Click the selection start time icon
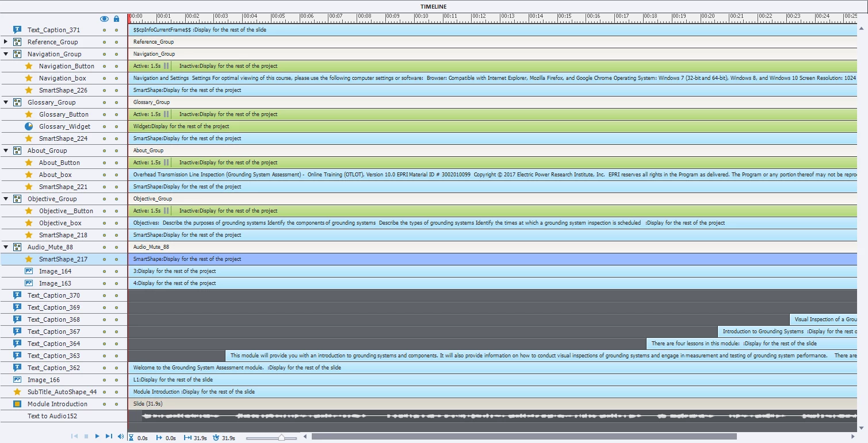The image size is (868, 443). 159,438
